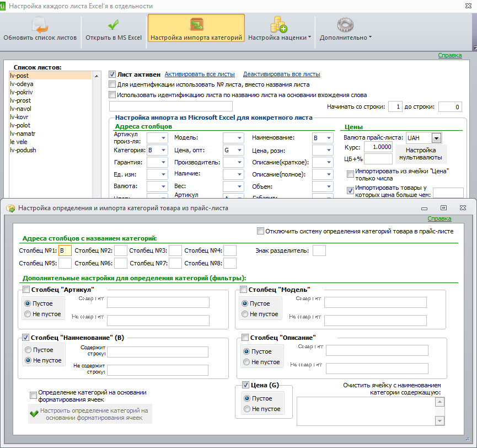The height and width of the screenshot is (448, 477).
Task: Expand the Валюта прайс-листа UAH dropdown
Action: coord(436,138)
